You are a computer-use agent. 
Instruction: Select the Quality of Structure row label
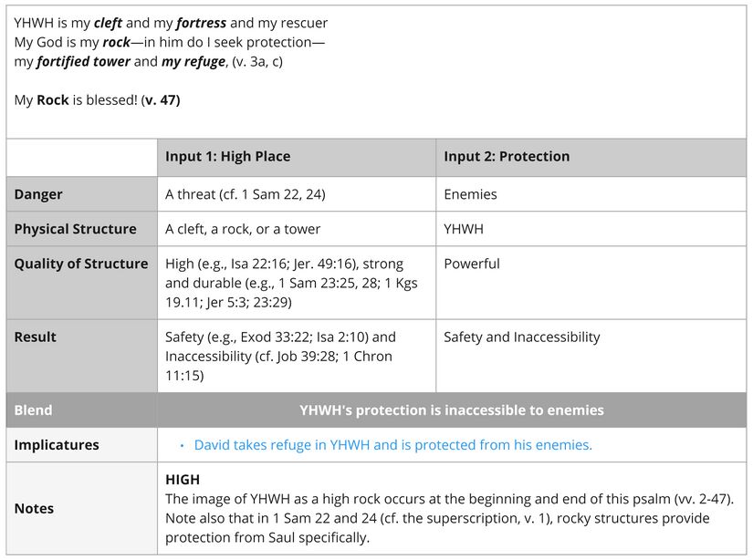tap(80, 264)
